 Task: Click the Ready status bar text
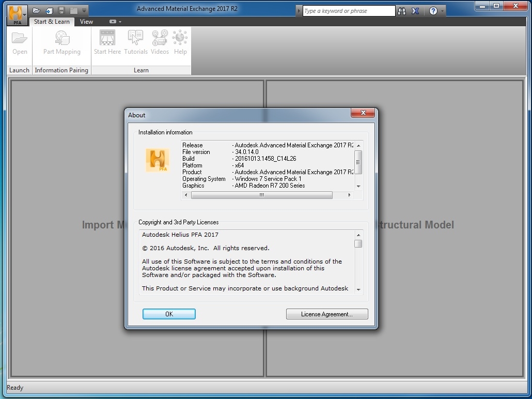pyautogui.click(x=15, y=388)
